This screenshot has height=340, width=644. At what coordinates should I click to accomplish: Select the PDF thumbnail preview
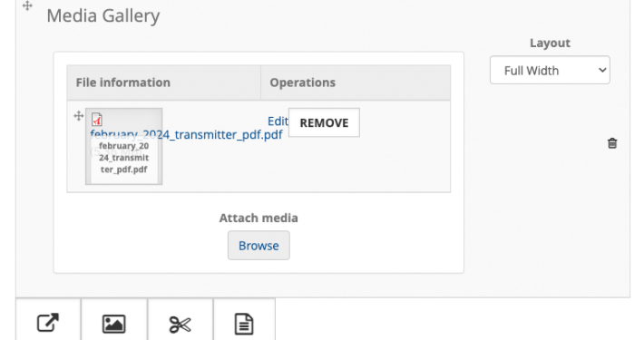[x=123, y=147]
